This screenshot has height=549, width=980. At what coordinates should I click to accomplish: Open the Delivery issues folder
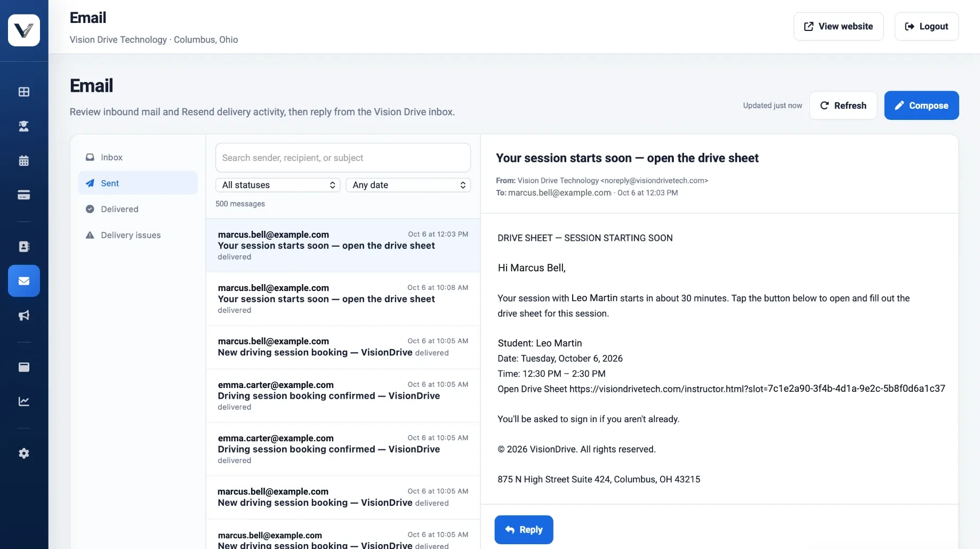[x=138, y=235]
